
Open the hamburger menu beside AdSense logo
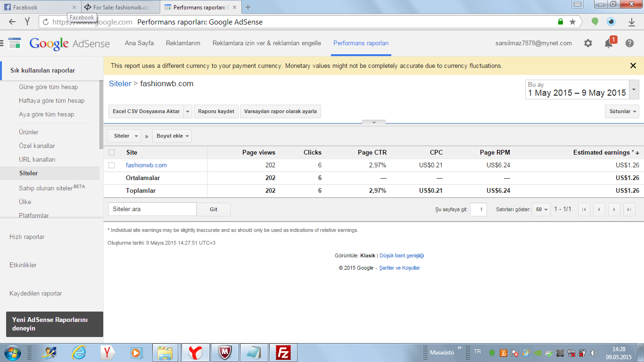click(2, 43)
